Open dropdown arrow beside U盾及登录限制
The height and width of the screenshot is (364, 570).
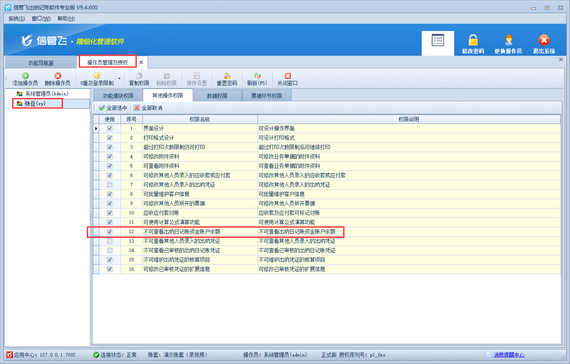[119, 79]
